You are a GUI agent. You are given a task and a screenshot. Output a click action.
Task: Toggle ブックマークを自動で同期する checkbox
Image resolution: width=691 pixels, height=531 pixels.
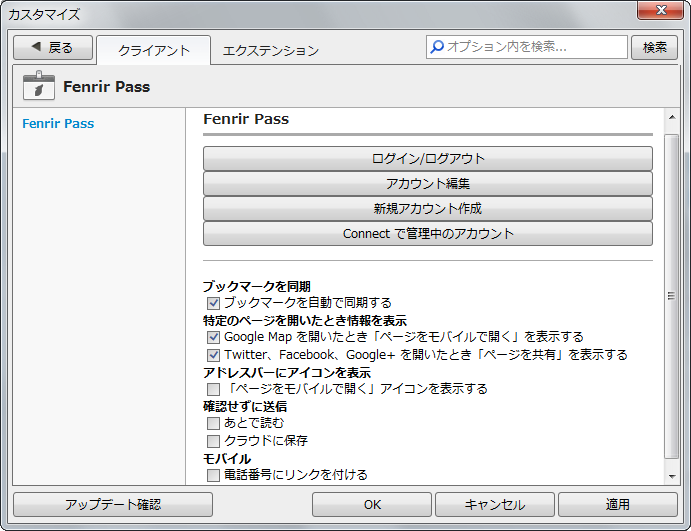(213, 303)
